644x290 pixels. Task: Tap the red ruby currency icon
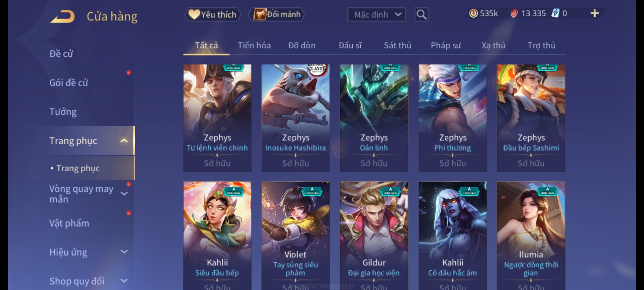click(x=514, y=13)
